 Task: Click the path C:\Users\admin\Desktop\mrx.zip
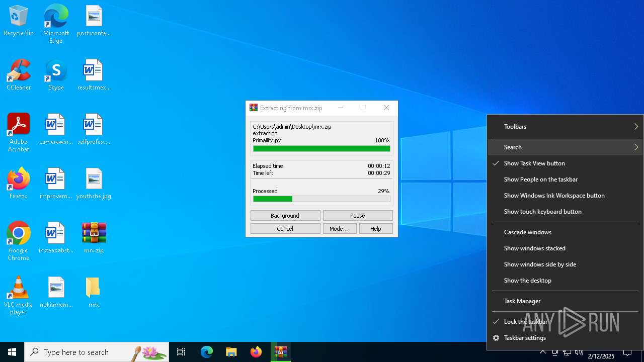tap(292, 127)
